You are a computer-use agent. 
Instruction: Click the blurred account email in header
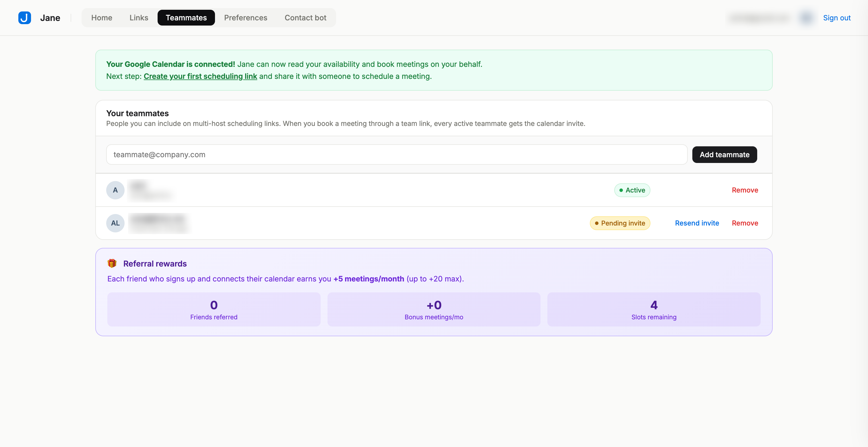point(760,18)
